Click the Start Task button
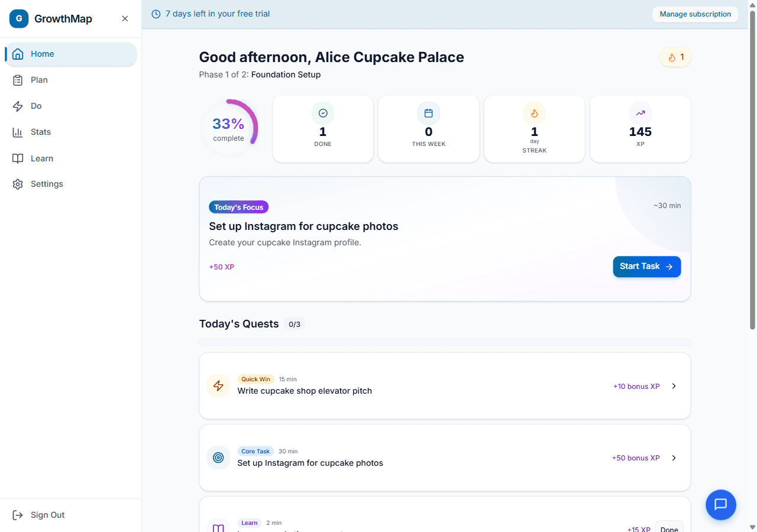Screen dimensions: 757x532 (x=647, y=267)
